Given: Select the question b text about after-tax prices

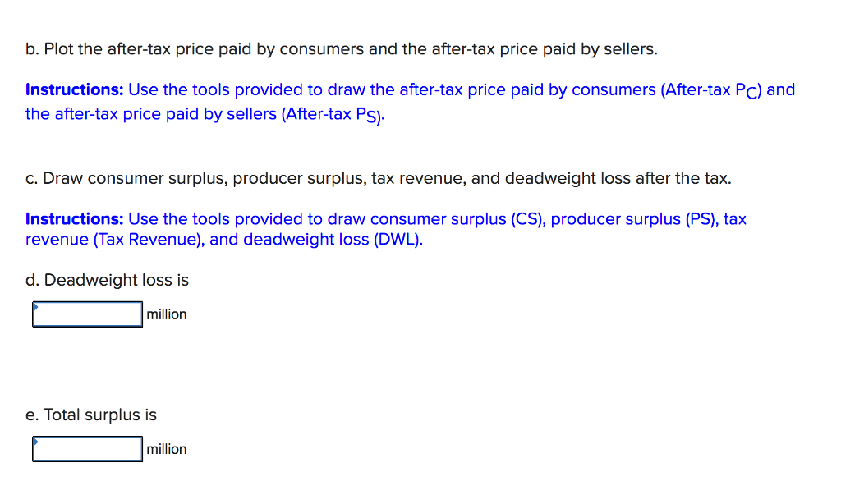Looking at the screenshot, I should point(340,48).
